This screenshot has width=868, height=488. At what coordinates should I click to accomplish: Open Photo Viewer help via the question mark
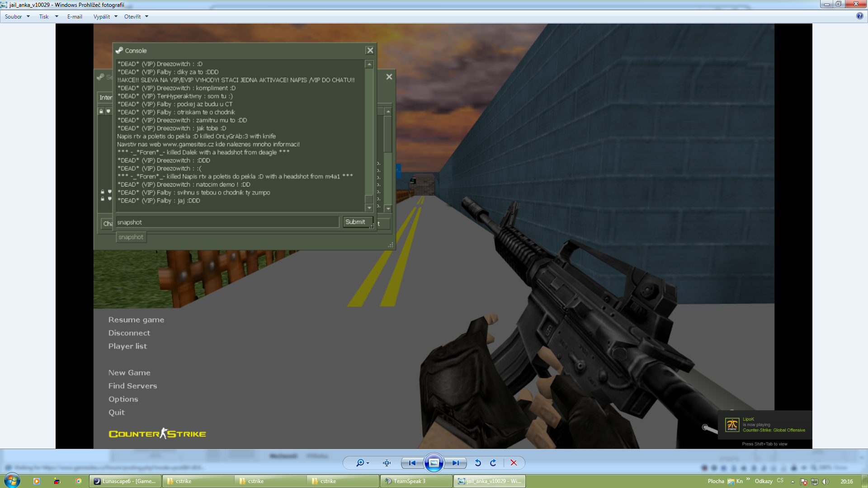(x=859, y=16)
